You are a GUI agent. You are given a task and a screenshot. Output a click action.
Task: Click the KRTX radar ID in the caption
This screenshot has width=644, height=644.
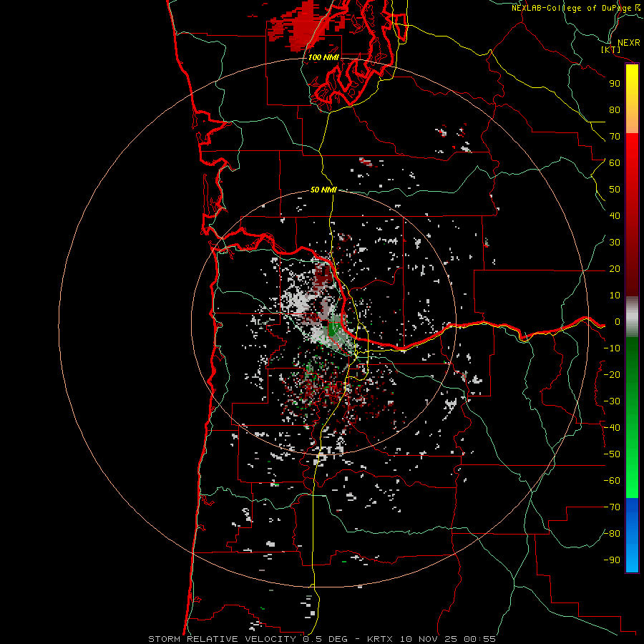[380, 639]
